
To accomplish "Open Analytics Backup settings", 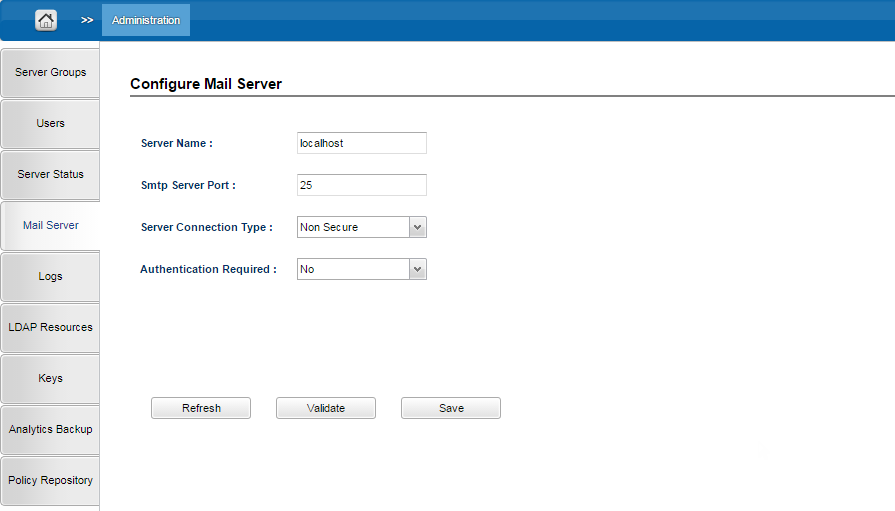I will click(x=50, y=429).
